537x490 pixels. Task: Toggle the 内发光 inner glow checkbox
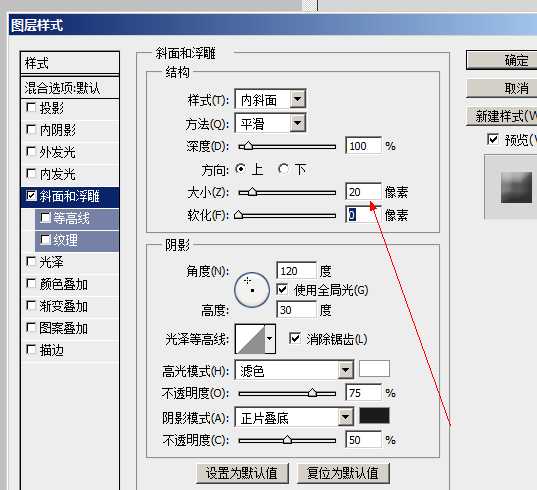[x=31, y=174]
